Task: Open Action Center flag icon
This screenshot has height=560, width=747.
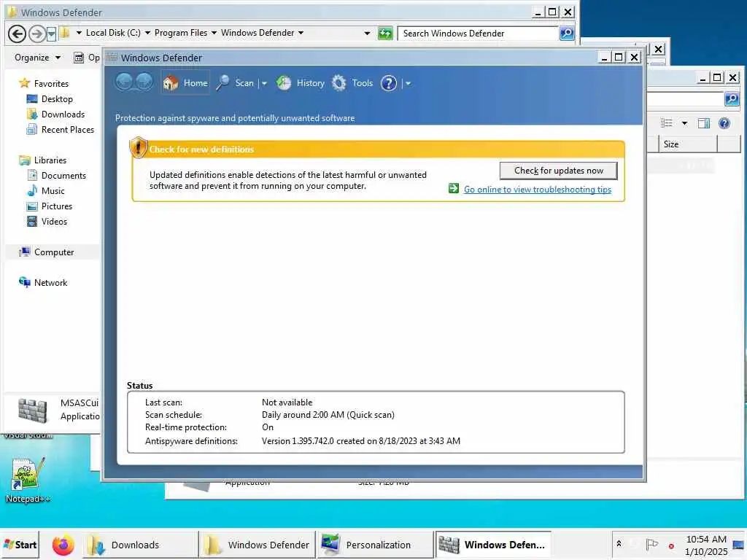Action: [x=651, y=544]
